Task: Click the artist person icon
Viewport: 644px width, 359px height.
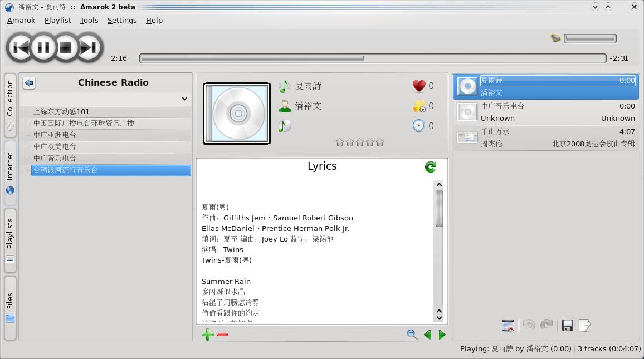Action: click(284, 106)
